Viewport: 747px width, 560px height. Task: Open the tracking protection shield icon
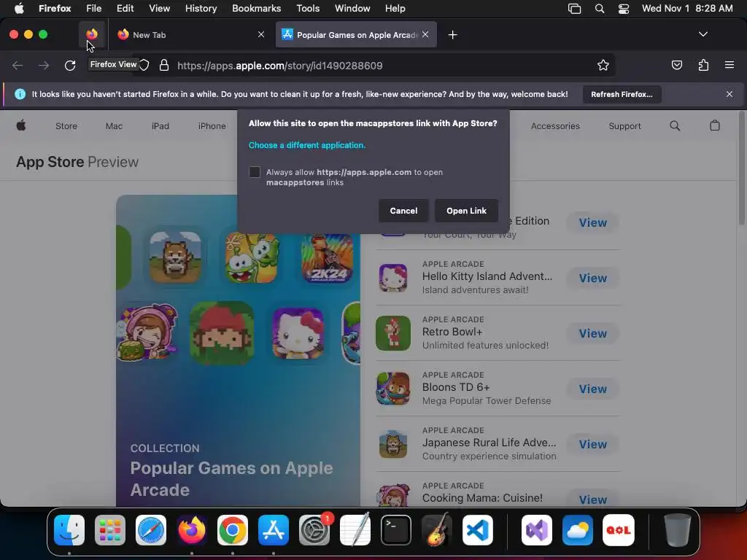click(144, 65)
